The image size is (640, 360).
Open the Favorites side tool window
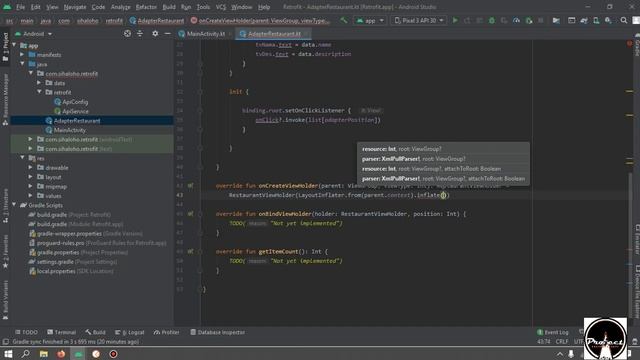[5, 251]
